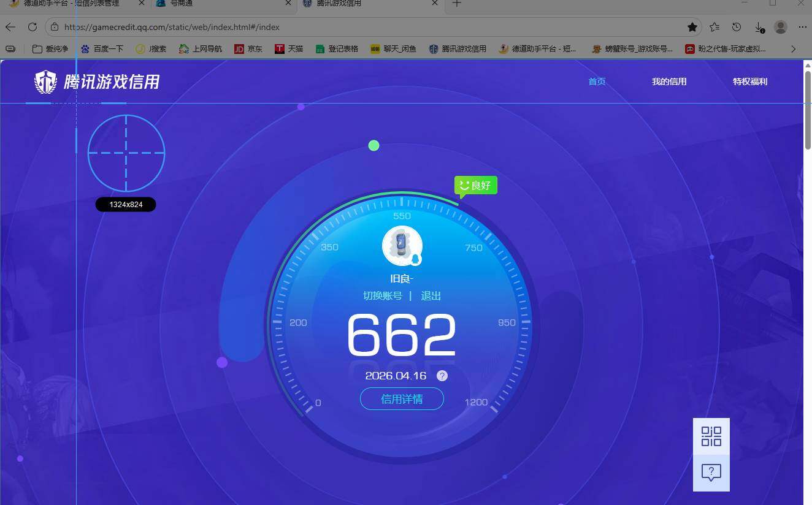Click 退出 to log out

431,295
